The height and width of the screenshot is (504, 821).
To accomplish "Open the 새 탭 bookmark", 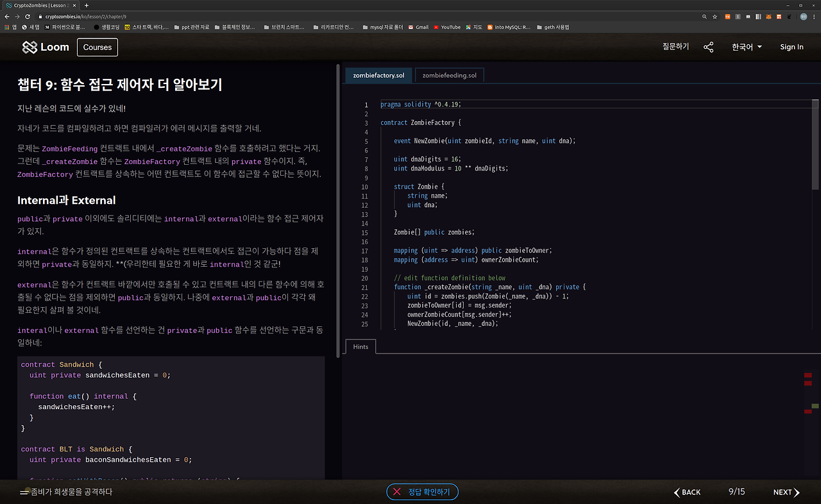I will 31,27.
